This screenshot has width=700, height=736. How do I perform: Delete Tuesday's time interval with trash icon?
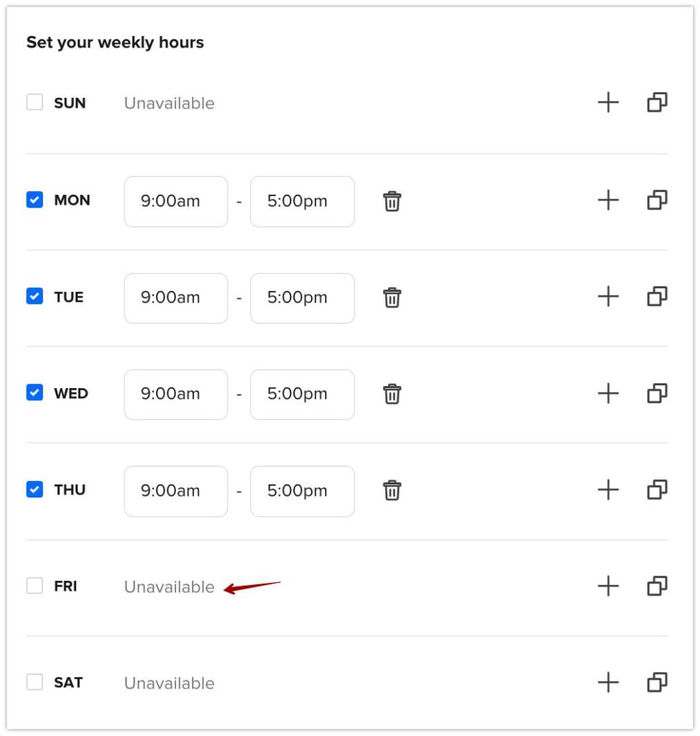point(392,298)
